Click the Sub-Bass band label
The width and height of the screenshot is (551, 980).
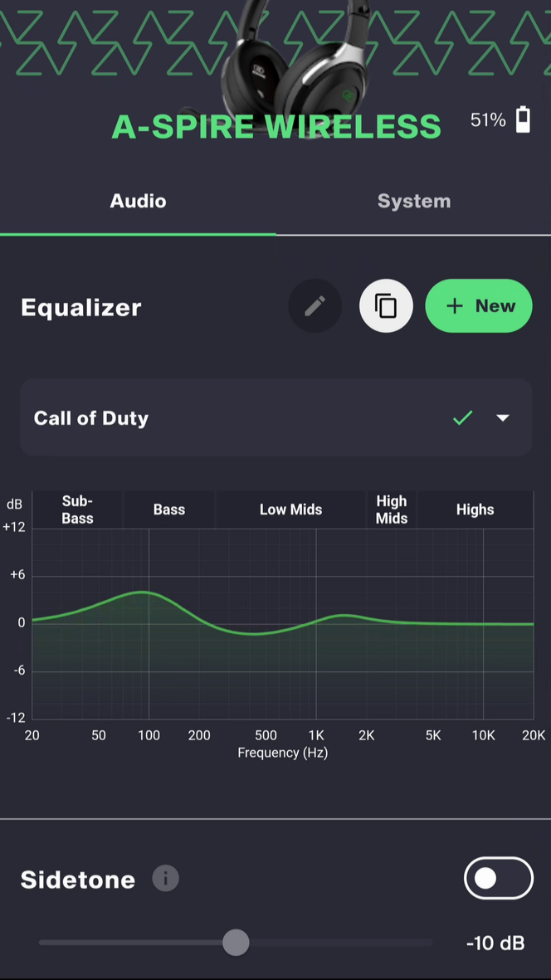[x=77, y=510]
